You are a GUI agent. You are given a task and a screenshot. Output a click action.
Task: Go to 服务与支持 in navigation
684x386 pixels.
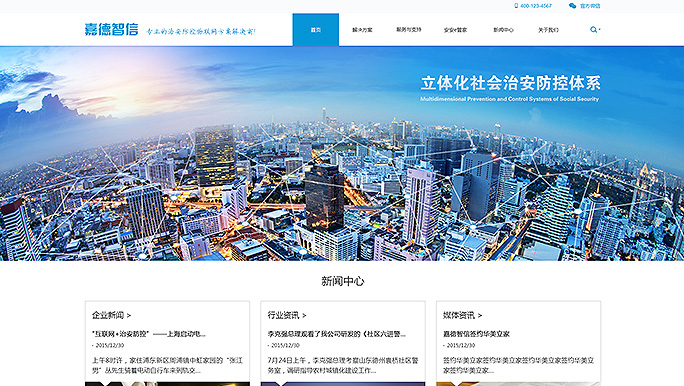pyautogui.click(x=409, y=30)
